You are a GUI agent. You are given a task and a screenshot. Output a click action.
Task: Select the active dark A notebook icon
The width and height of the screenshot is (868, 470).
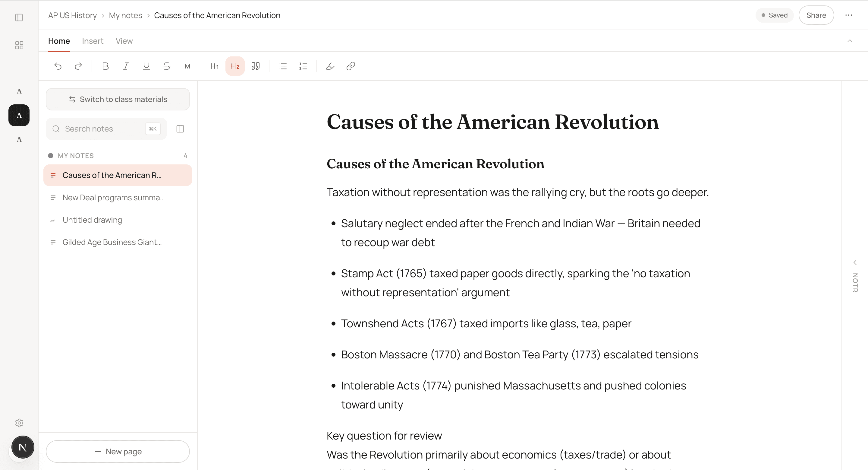click(x=19, y=115)
